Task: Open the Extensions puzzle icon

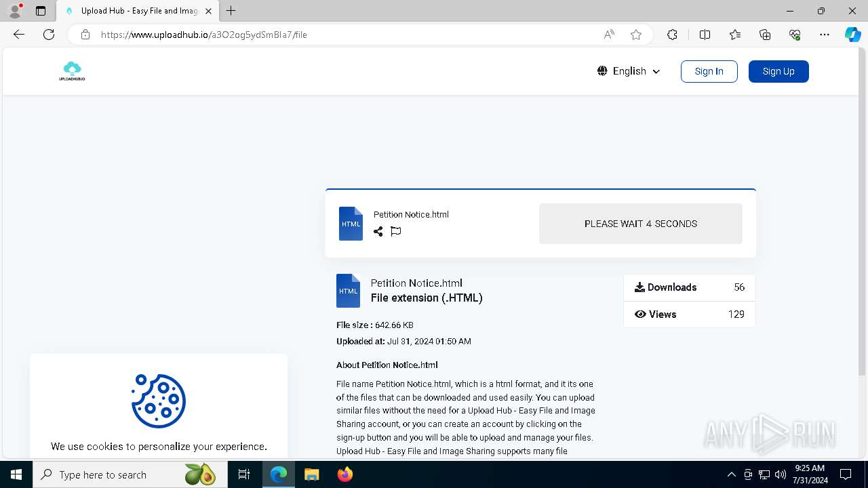Action: (672, 35)
